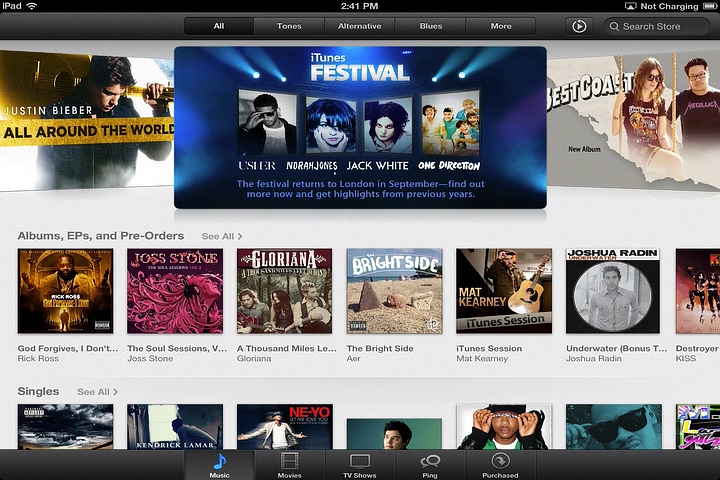Open the Ping tab icon
The width and height of the screenshot is (720, 480).
click(430, 461)
